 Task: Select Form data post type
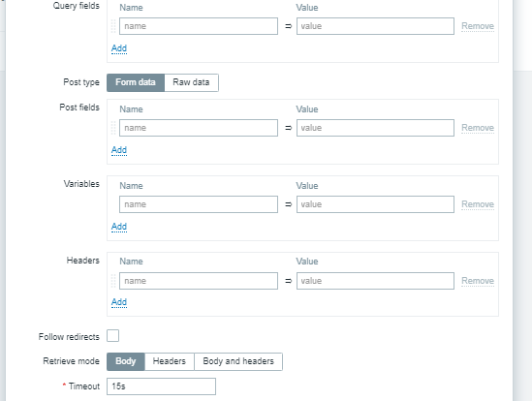tap(136, 82)
